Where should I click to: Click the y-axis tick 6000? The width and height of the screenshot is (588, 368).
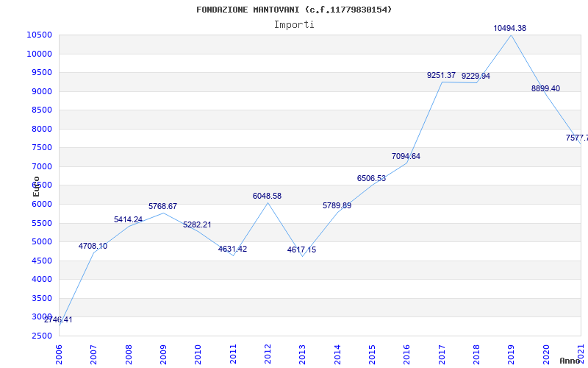pos(41,204)
